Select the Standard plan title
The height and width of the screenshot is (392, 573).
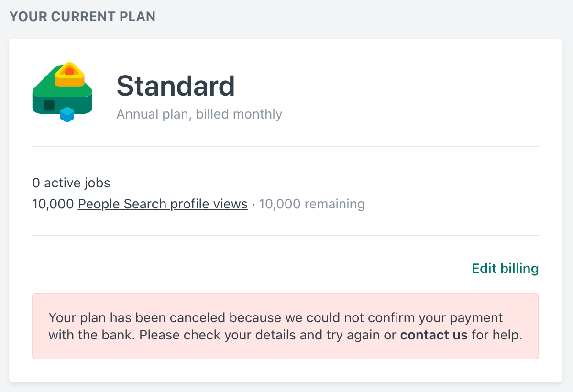(x=176, y=86)
